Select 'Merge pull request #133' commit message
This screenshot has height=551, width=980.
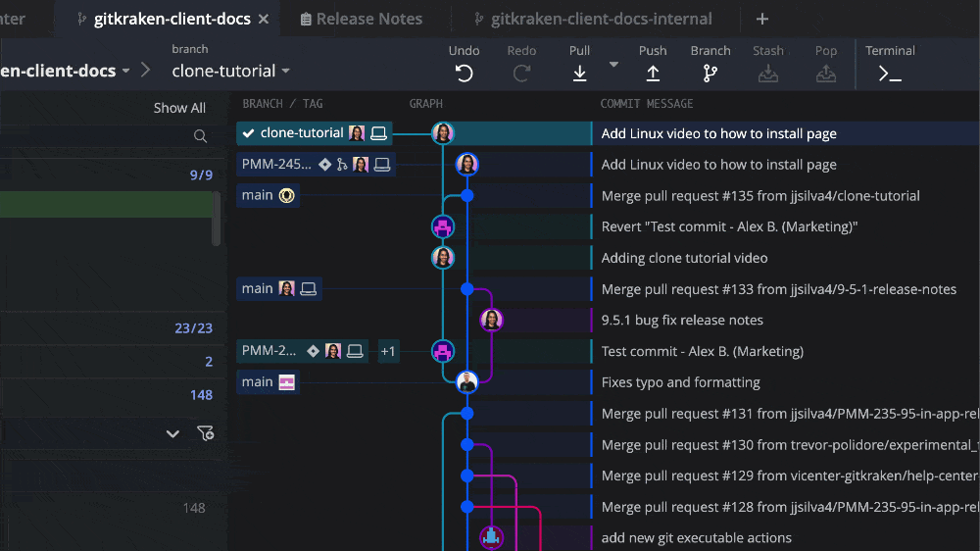click(x=779, y=289)
